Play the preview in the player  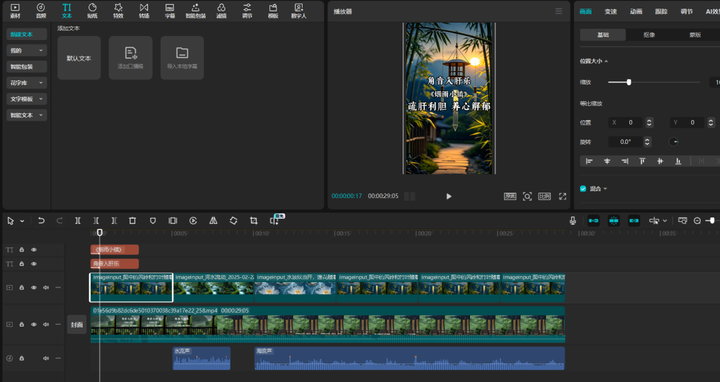(x=449, y=197)
